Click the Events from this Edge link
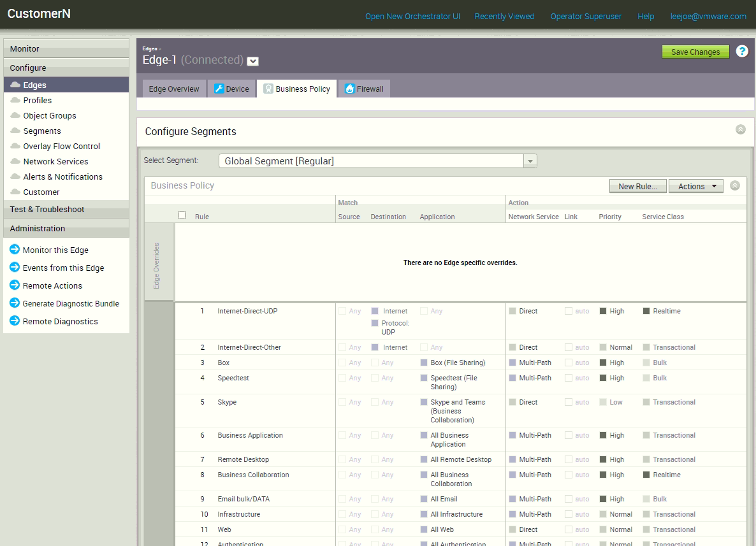756x546 pixels. (x=63, y=268)
